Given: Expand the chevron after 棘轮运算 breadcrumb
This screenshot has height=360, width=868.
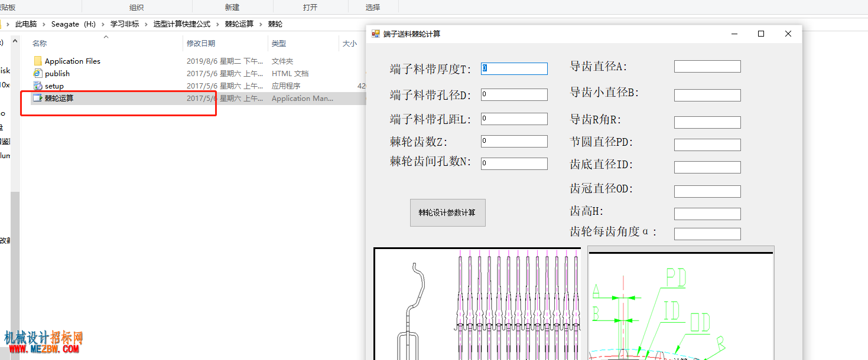Looking at the screenshot, I should (x=261, y=24).
